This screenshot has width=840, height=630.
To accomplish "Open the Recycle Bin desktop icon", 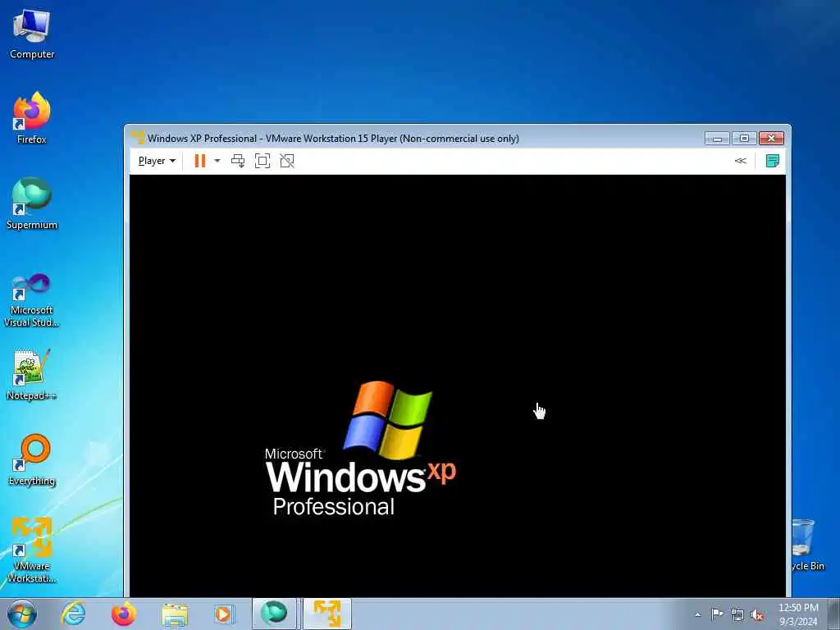I will (x=808, y=545).
